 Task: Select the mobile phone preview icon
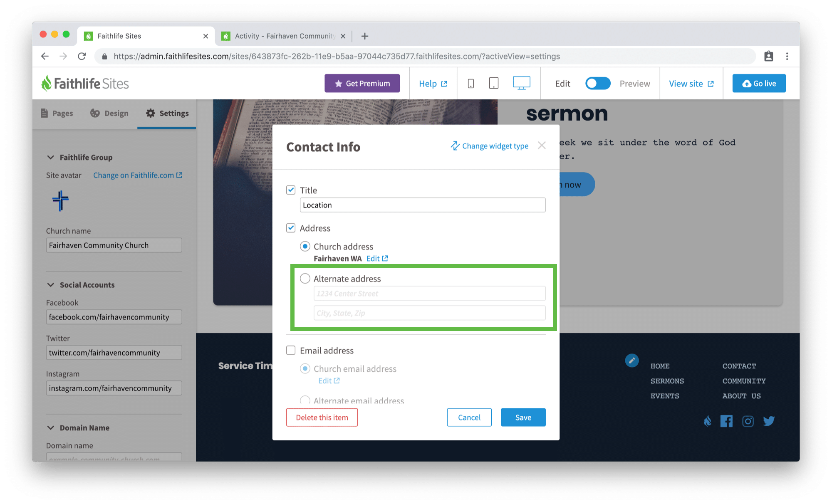(470, 84)
